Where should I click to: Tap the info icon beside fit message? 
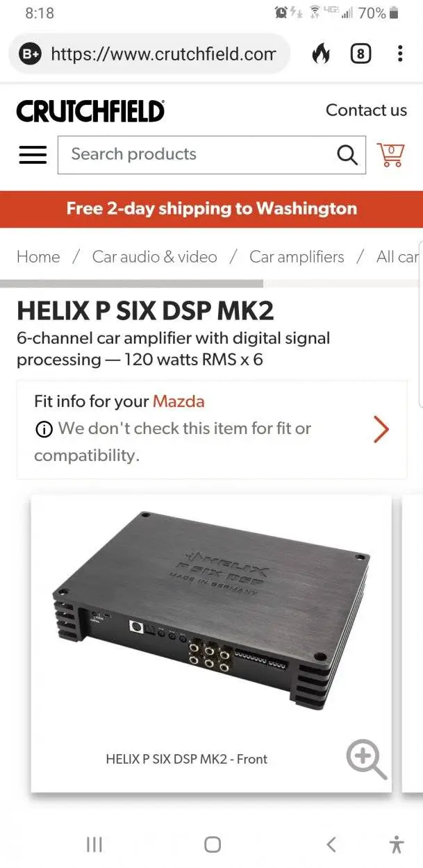[43, 430]
